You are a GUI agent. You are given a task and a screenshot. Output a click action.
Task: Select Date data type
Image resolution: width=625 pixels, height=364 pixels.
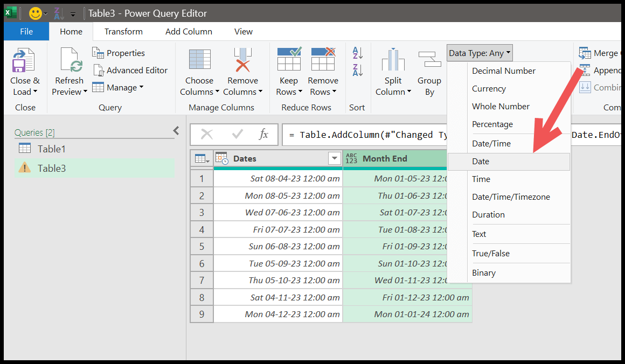point(509,162)
